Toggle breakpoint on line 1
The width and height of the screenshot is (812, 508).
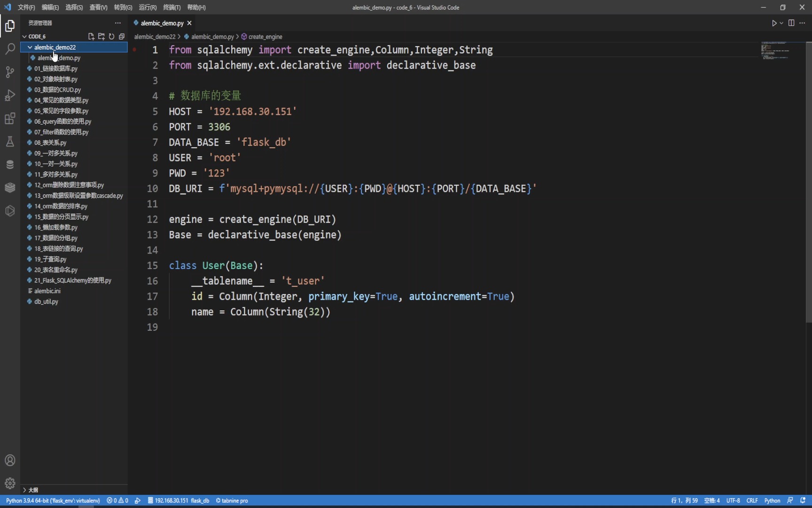(134, 49)
